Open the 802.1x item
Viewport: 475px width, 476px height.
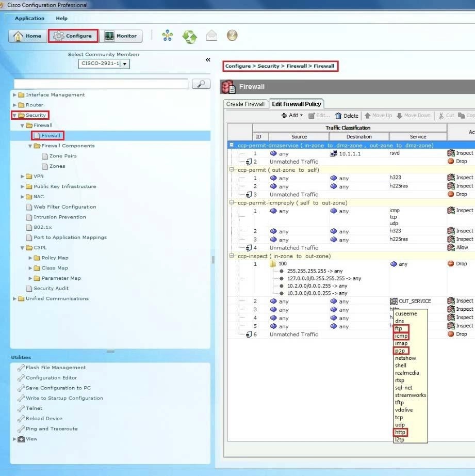(x=42, y=227)
